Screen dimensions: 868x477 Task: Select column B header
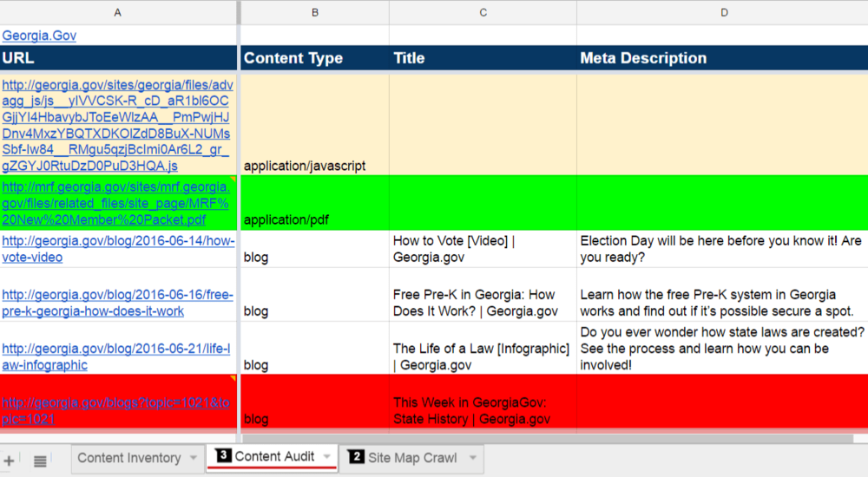(x=314, y=12)
